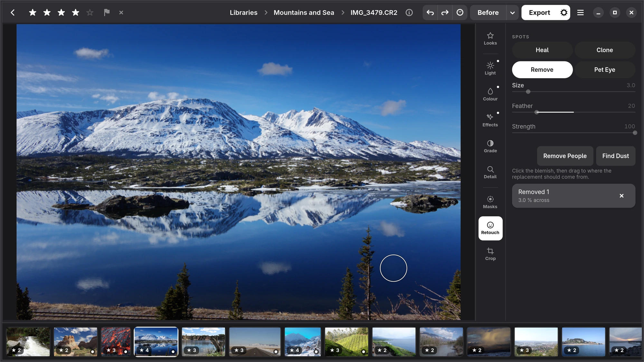Select the Remove spot mode
This screenshot has height=362, width=644.
tap(542, 70)
